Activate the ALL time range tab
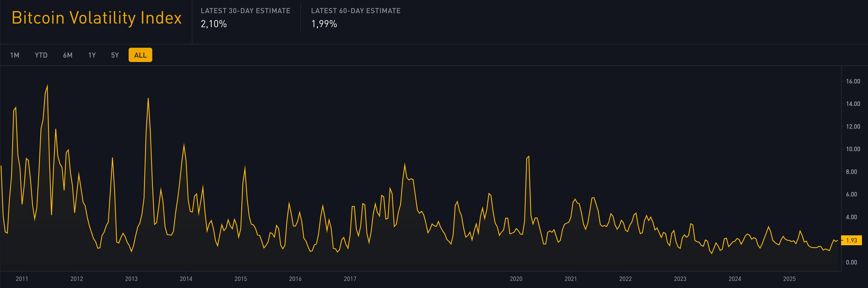The width and height of the screenshot is (868, 288). (140, 55)
